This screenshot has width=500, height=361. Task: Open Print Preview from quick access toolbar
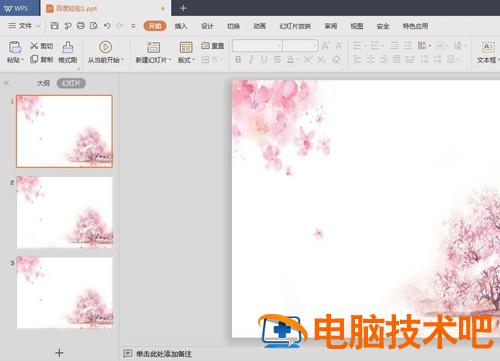click(94, 26)
